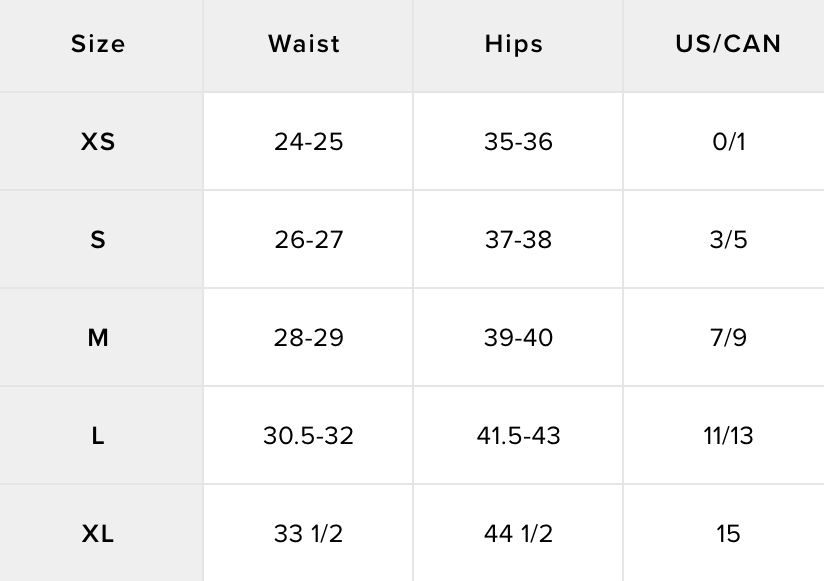Click the Waist column header
This screenshot has height=581, width=824.
304,44
